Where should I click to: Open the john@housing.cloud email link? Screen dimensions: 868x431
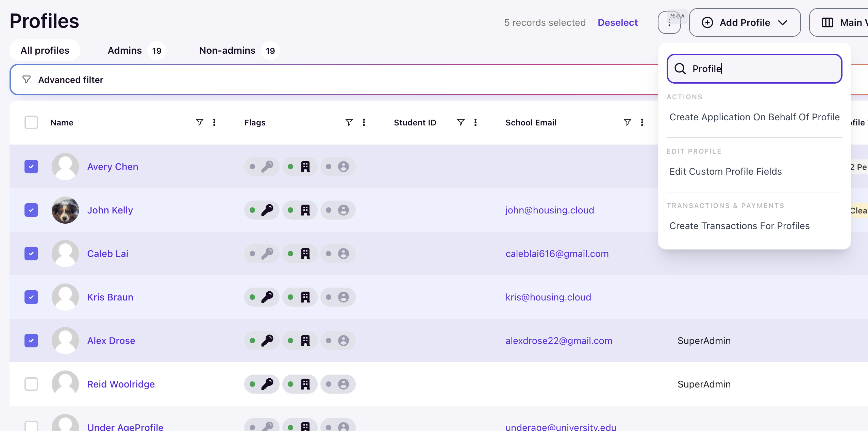click(550, 210)
